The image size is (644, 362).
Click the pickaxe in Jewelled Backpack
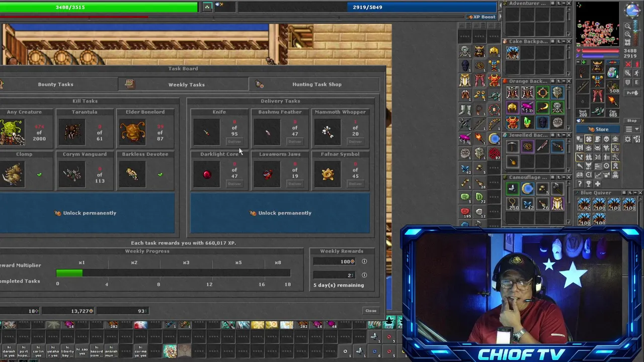pyautogui.click(x=512, y=146)
